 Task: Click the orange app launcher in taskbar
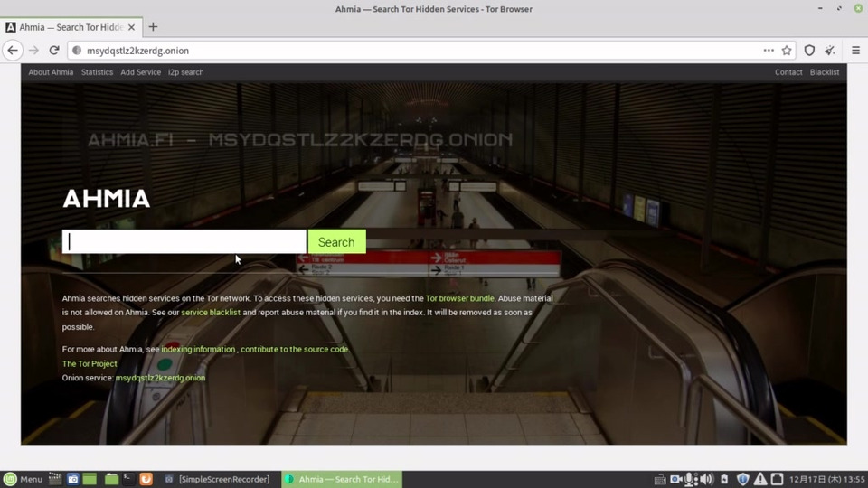tap(146, 479)
